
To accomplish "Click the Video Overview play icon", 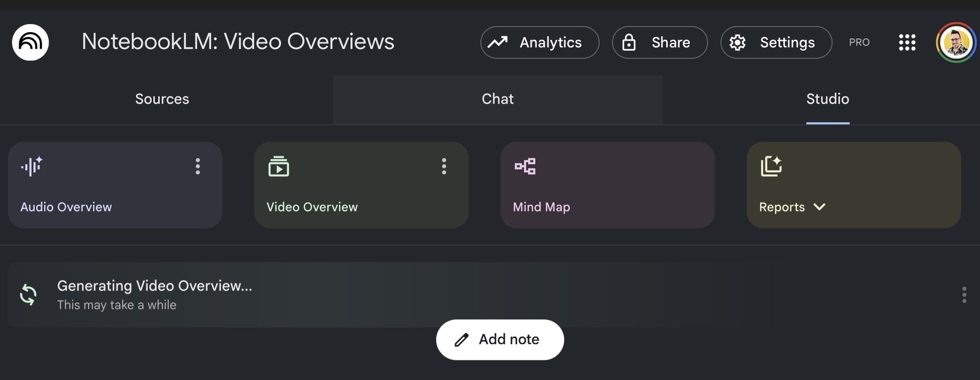I will [x=278, y=166].
